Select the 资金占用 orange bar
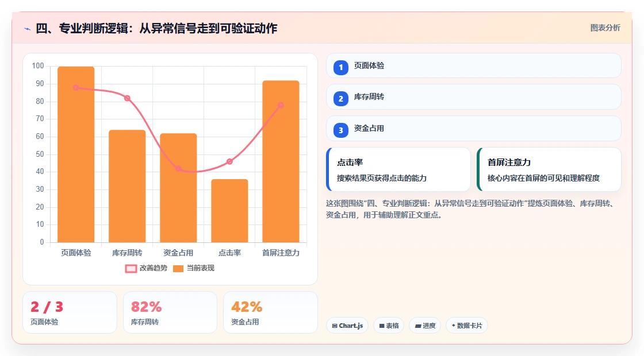The height and width of the screenshot is (356, 644). (178, 188)
